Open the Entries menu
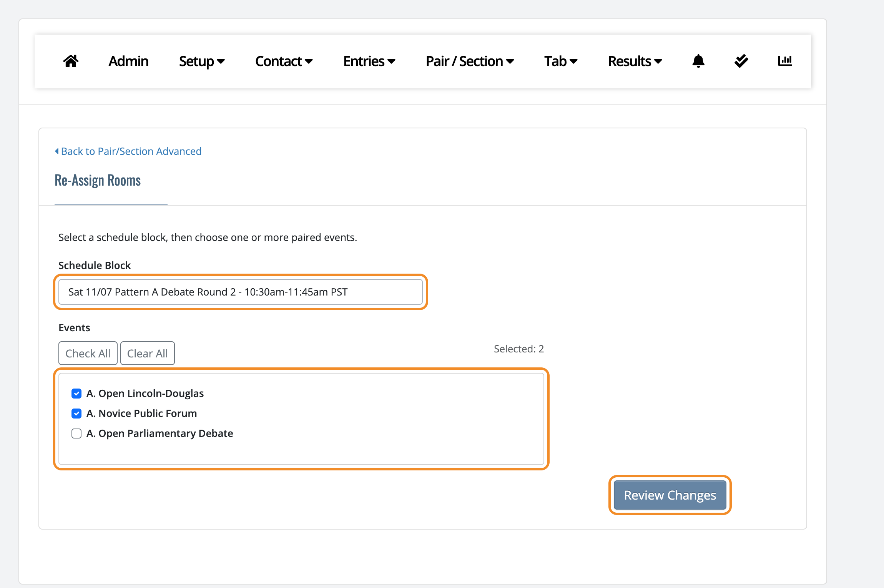This screenshot has height=588, width=884. click(x=369, y=61)
